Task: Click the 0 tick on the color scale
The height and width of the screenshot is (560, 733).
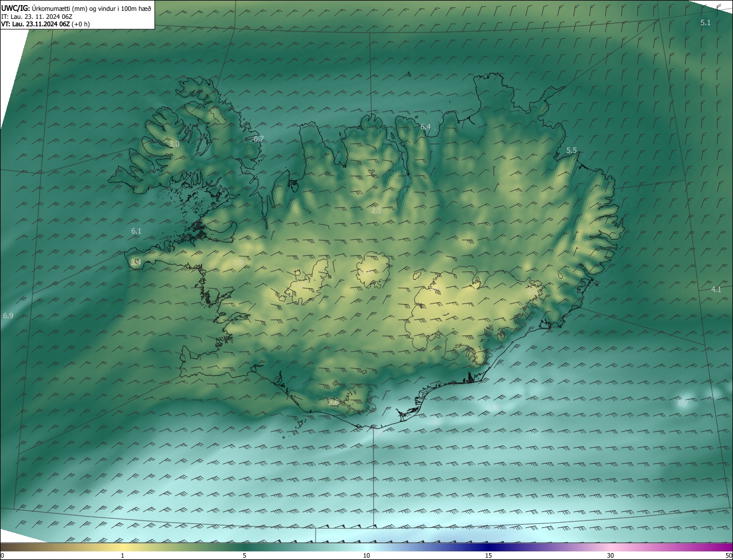Action: [x=2, y=555]
